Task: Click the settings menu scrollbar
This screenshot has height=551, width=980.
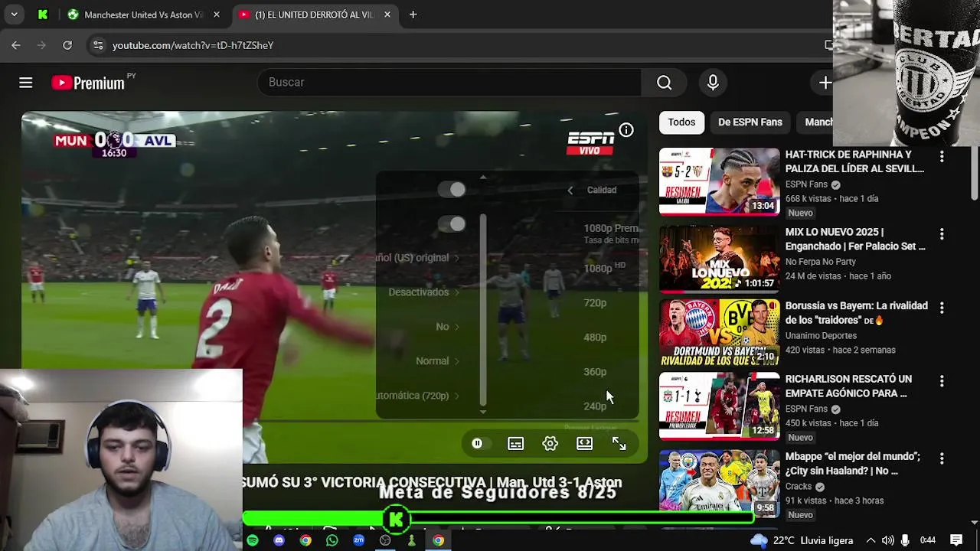Action: click(482, 310)
